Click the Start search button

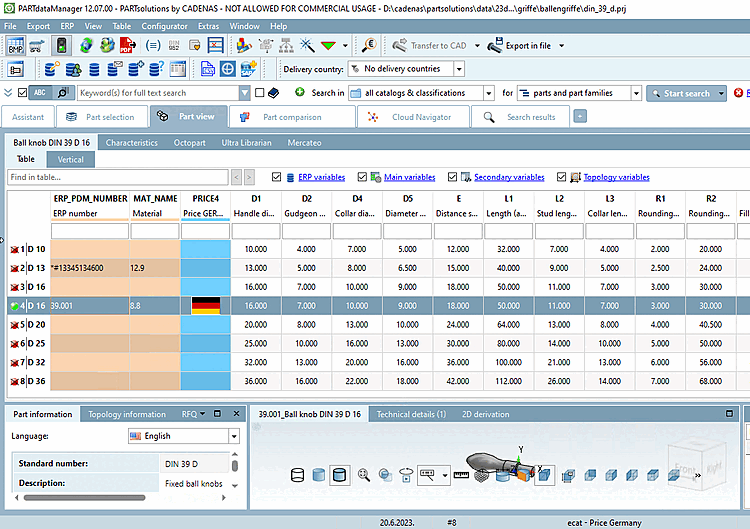[x=679, y=93]
